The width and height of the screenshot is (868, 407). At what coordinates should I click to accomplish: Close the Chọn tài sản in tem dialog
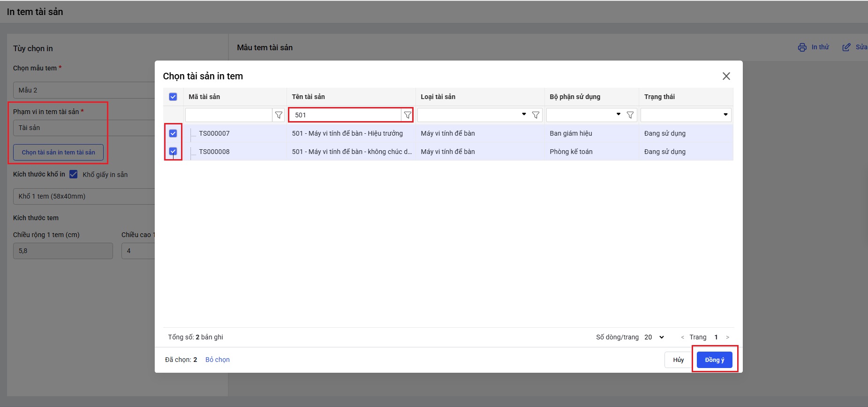[x=726, y=76]
